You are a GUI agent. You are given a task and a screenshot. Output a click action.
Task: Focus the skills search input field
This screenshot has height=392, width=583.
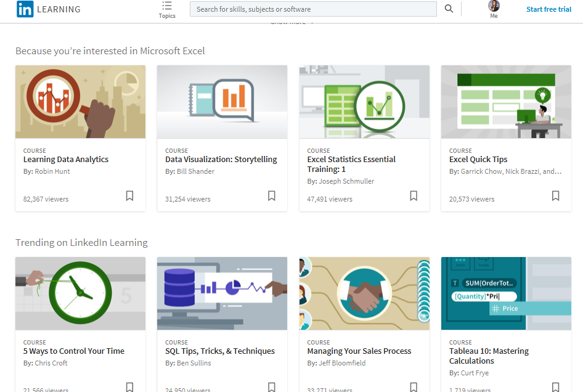pos(313,9)
